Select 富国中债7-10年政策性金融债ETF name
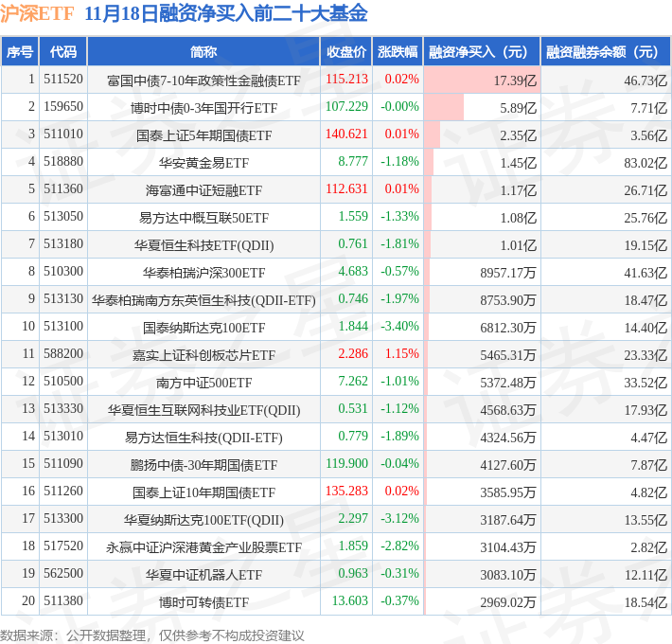This screenshot has width=672, height=644. click(x=203, y=80)
